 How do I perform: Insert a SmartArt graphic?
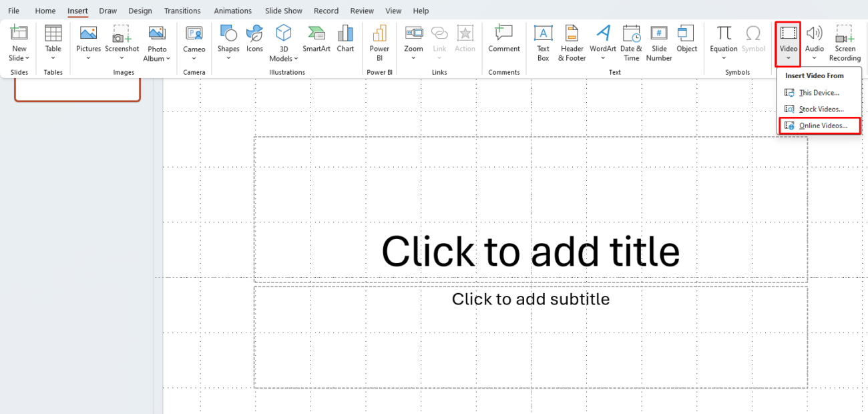[316, 39]
